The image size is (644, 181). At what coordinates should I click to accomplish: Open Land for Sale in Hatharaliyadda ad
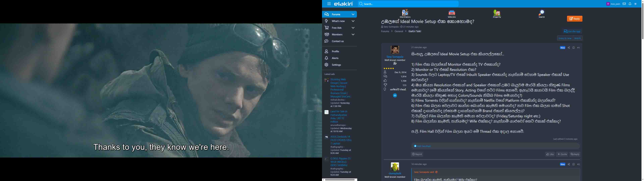[x=339, y=116]
